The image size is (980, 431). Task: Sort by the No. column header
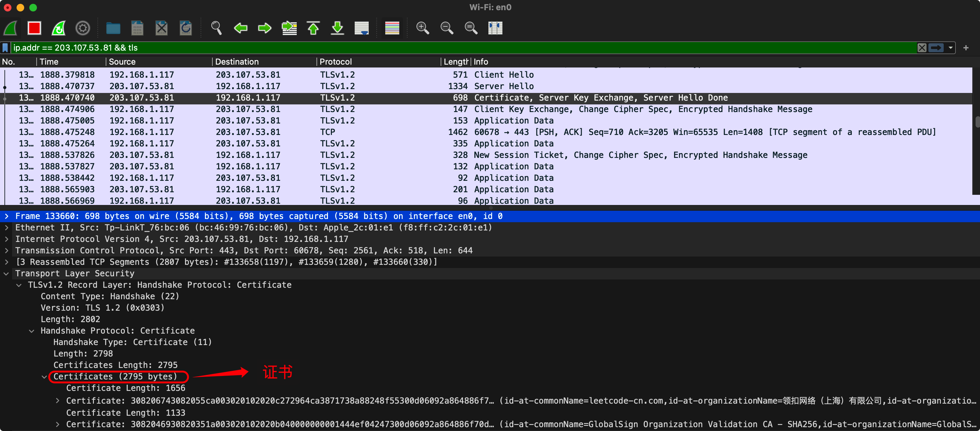point(18,62)
